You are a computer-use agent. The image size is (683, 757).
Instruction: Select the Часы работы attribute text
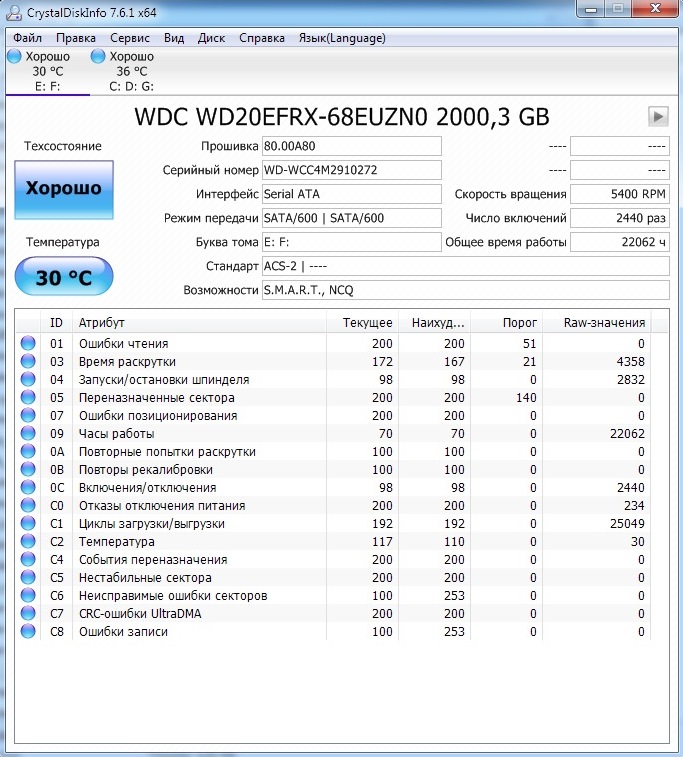tap(117, 434)
